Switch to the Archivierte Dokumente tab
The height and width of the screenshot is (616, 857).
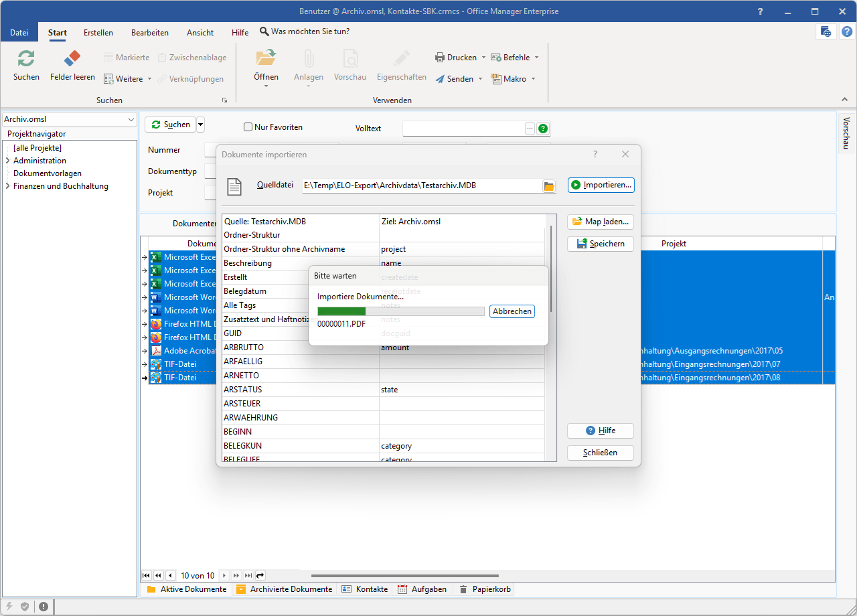coord(284,589)
